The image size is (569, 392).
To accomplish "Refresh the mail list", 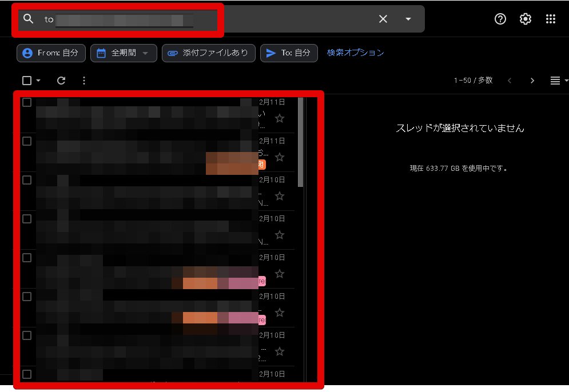I will [61, 81].
